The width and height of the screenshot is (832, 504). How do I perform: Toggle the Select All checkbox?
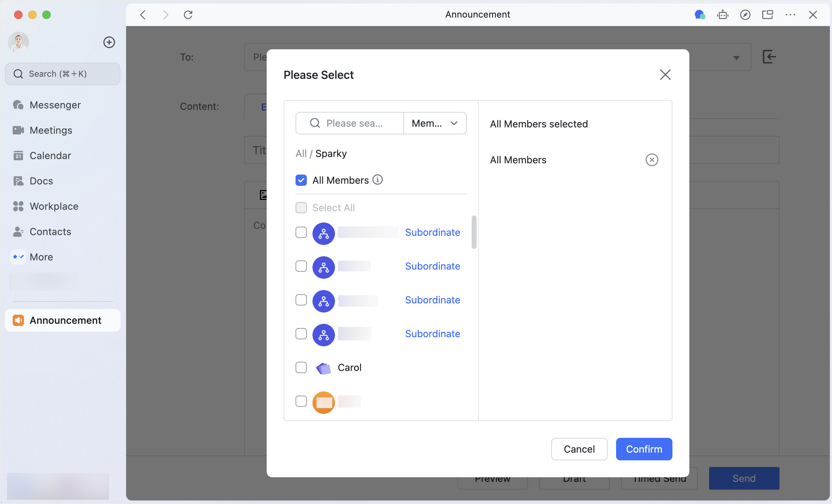(301, 208)
